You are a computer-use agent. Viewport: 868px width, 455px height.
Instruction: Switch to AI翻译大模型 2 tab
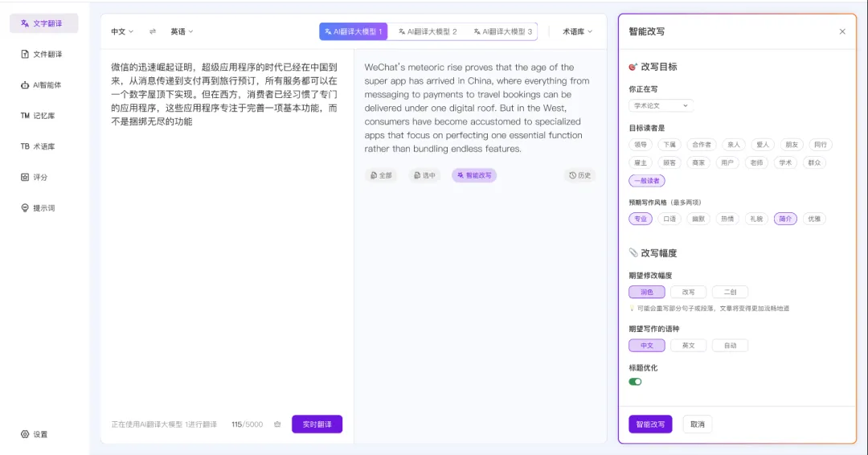click(428, 31)
